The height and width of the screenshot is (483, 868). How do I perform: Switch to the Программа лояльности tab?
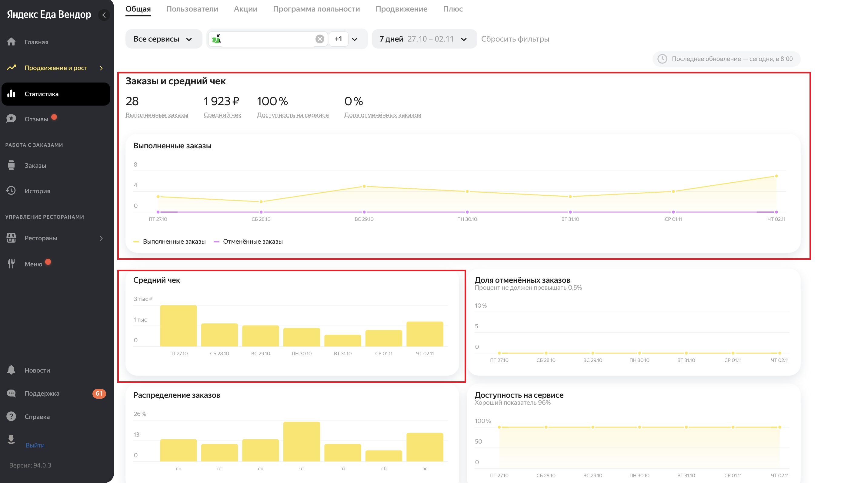coord(316,9)
